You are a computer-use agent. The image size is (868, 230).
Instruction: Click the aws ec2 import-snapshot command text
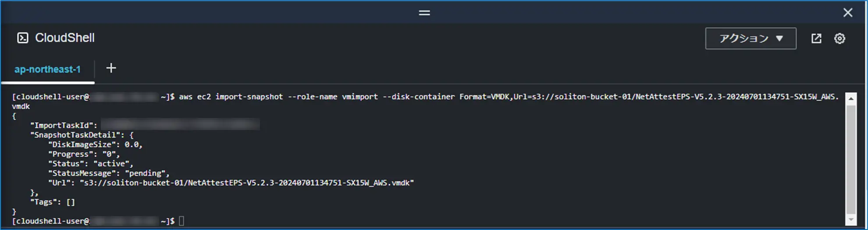pos(231,97)
